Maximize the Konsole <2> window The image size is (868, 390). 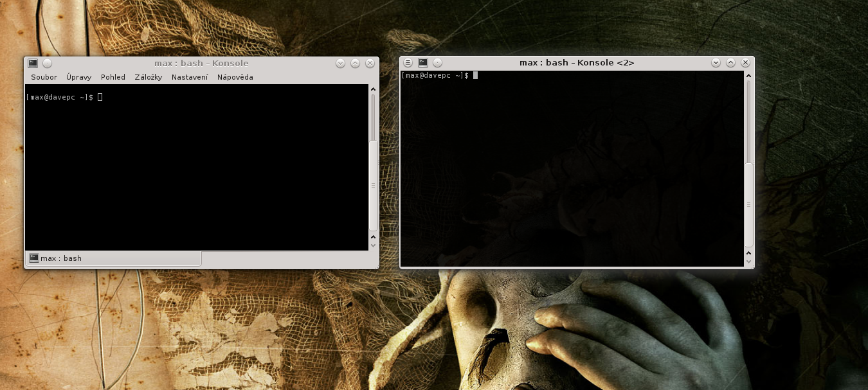[x=731, y=62]
